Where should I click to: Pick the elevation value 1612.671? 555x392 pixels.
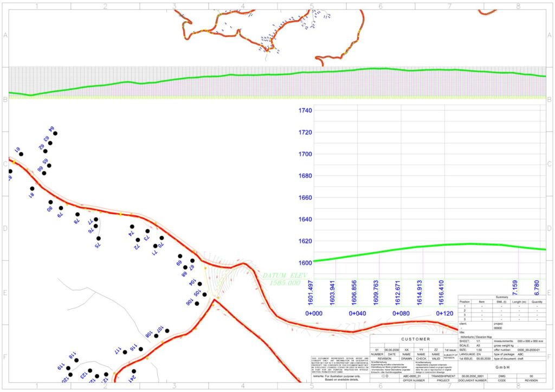[x=397, y=293]
